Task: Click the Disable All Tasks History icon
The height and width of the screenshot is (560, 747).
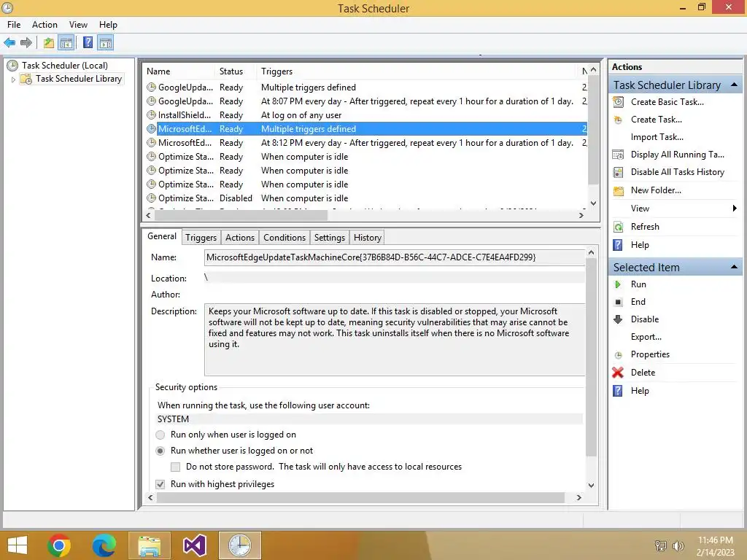Action: pyautogui.click(x=618, y=172)
